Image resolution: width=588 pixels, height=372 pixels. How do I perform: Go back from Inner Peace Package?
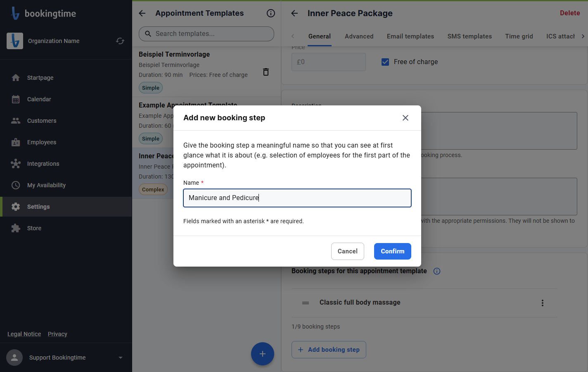pyautogui.click(x=294, y=13)
